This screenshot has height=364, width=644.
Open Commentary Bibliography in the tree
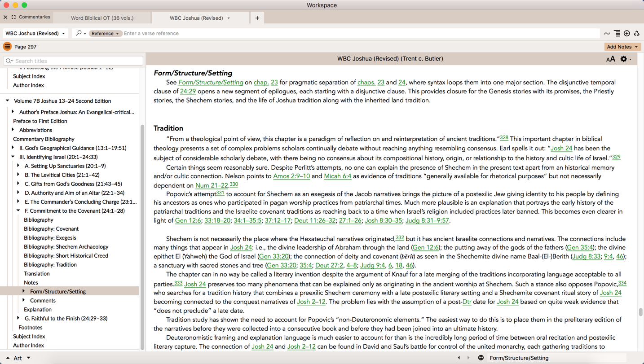(x=44, y=139)
